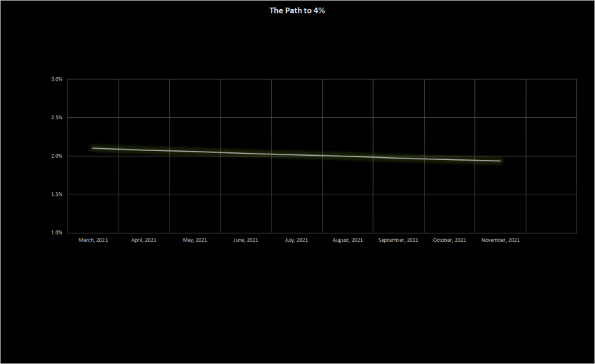The height and width of the screenshot is (364, 595).
Task: Click the September, 2021 axis label
Action: tap(399, 241)
